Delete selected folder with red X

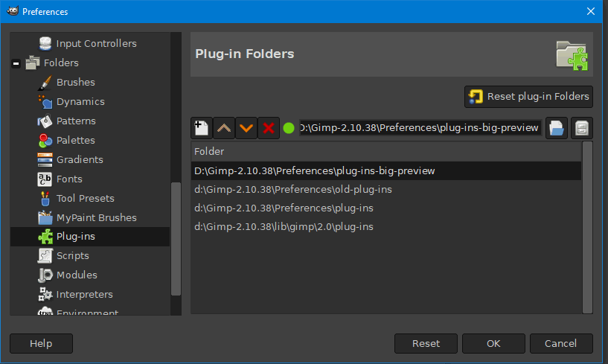(x=269, y=128)
